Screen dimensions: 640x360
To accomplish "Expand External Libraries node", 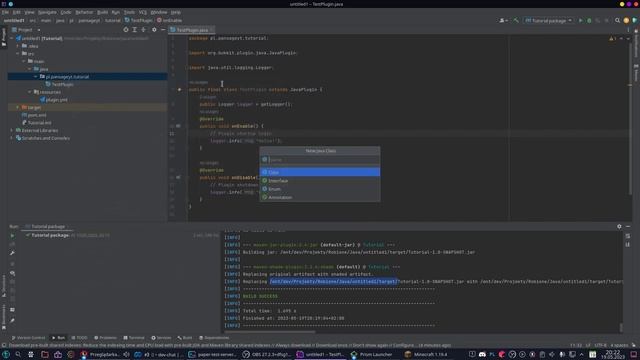I will (11, 130).
